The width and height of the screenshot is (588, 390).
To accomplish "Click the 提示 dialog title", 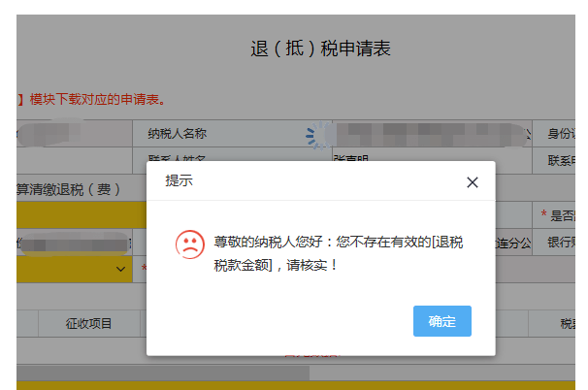I will click(180, 181).
